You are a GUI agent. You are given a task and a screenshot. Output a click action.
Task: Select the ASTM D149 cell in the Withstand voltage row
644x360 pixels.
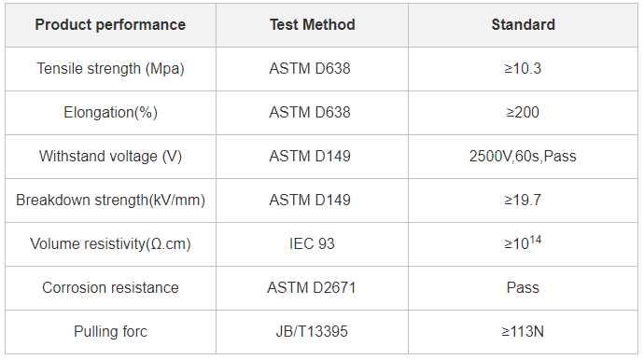pos(312,157)
